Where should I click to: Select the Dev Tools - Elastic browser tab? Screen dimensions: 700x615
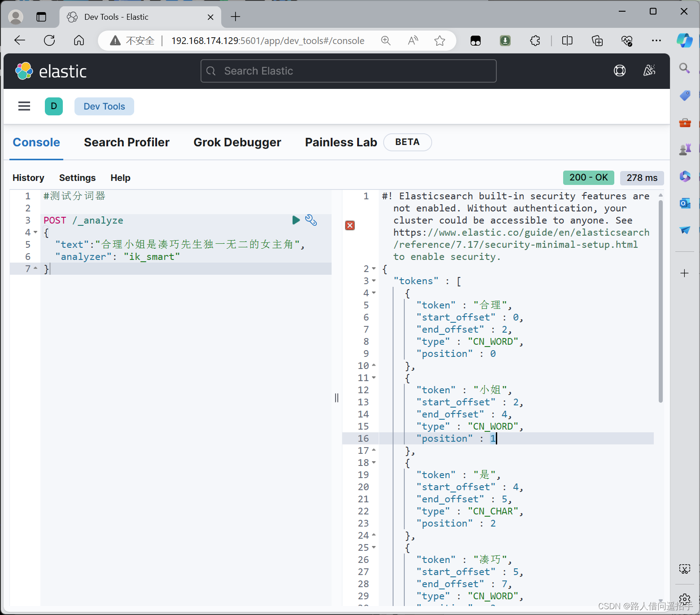(x=140, y=17)
